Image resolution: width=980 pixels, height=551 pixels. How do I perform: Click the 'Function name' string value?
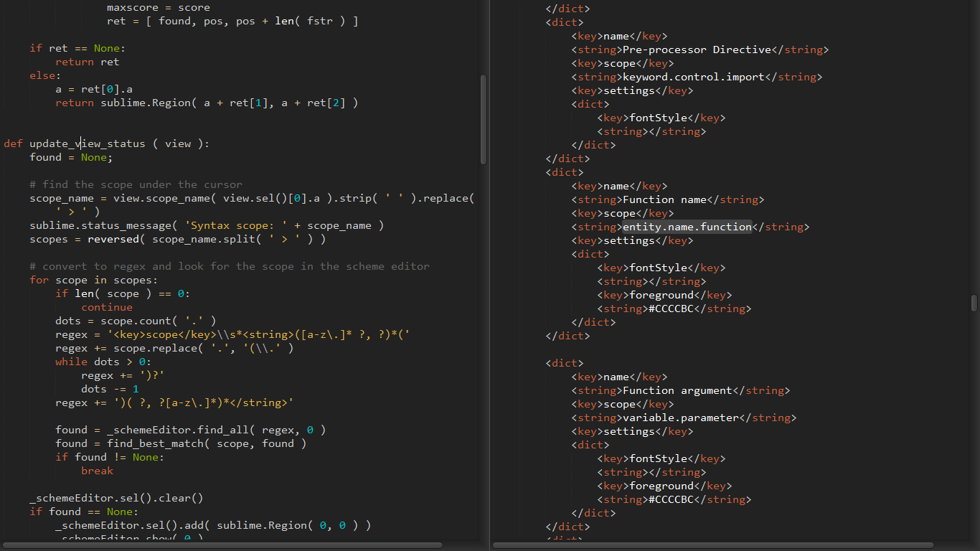(x=664, y=200)
